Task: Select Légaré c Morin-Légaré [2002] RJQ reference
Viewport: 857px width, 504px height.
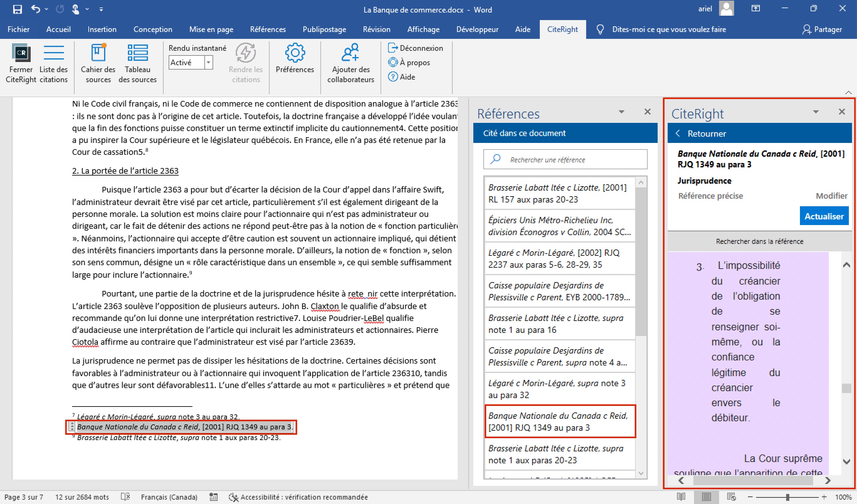Action: [x=560, y=259]
